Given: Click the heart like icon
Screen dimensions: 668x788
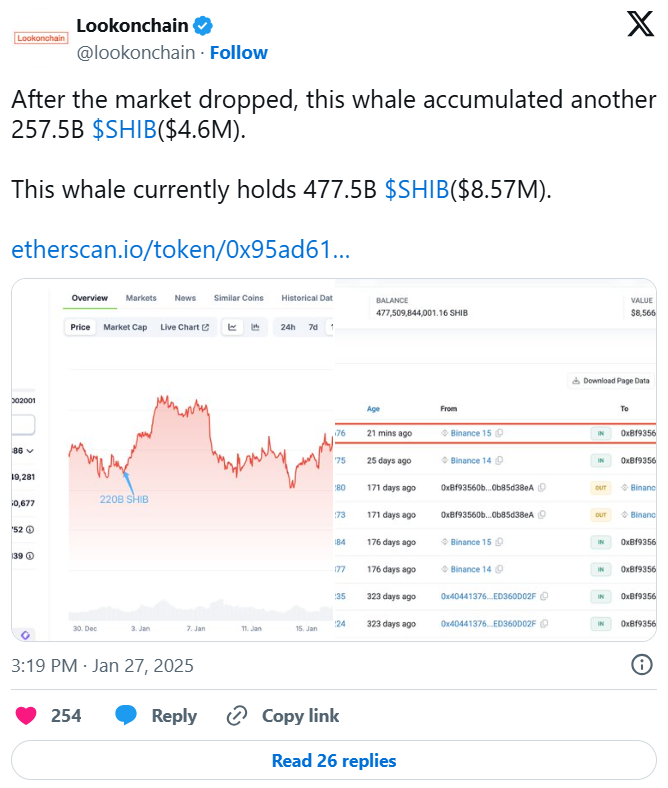Looking at the screenshot, I should coord(28,715).
